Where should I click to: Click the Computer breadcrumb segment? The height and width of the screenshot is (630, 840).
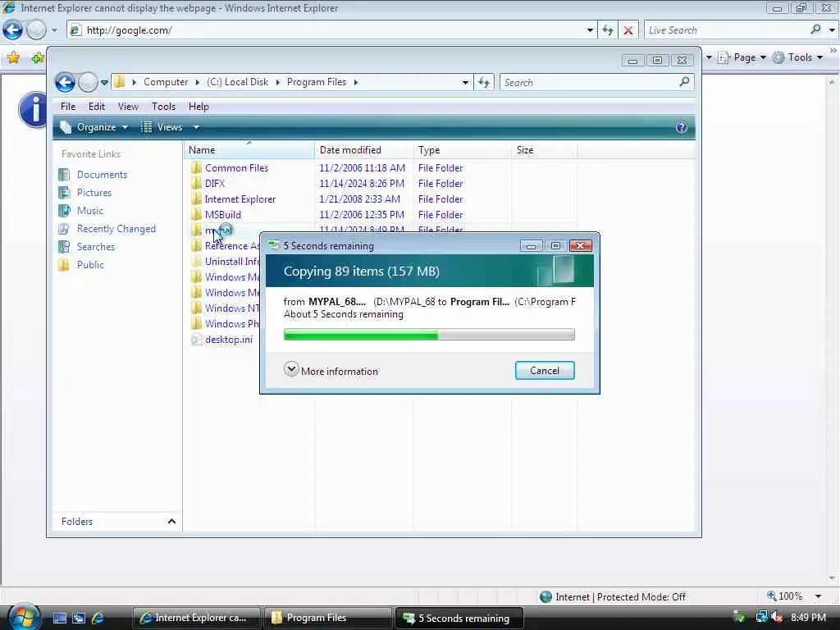click(166, 82)
